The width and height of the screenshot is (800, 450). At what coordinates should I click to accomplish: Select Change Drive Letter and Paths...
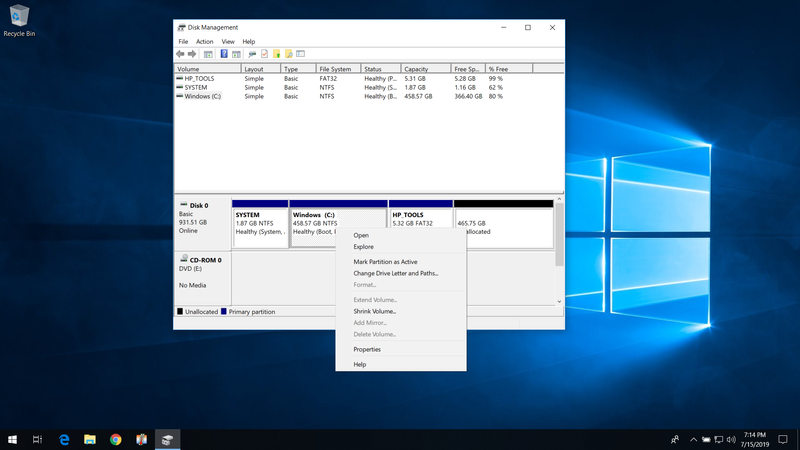coord(395,273)
